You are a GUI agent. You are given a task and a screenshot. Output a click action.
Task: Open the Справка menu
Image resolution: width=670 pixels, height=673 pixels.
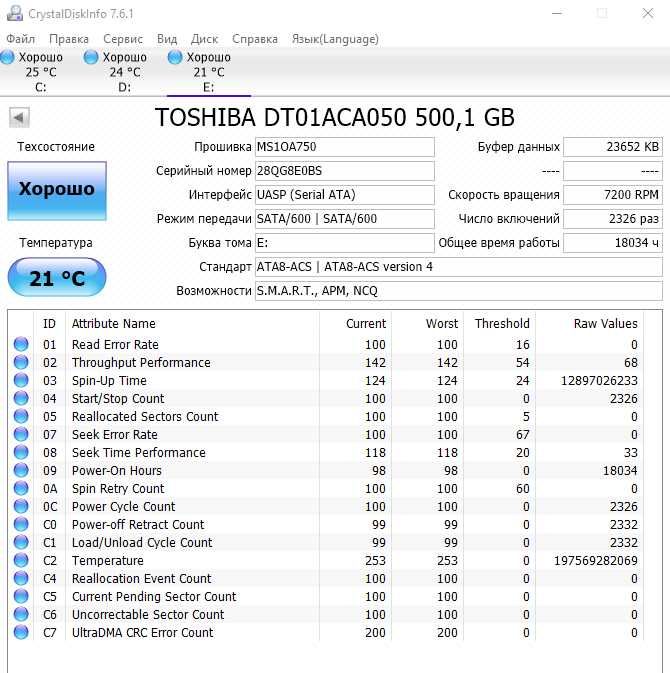[x=255, y=39]
